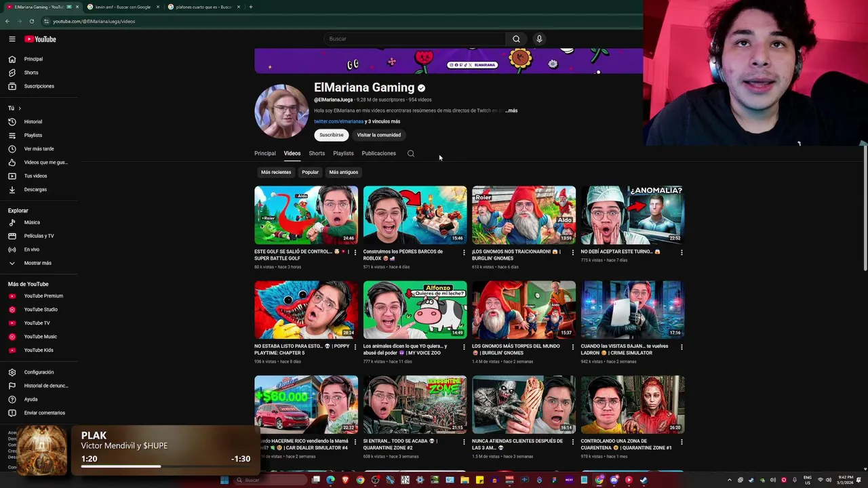Open Descargas in sidebar
Viewport: 868px width, 488px height.
[35, 189]
